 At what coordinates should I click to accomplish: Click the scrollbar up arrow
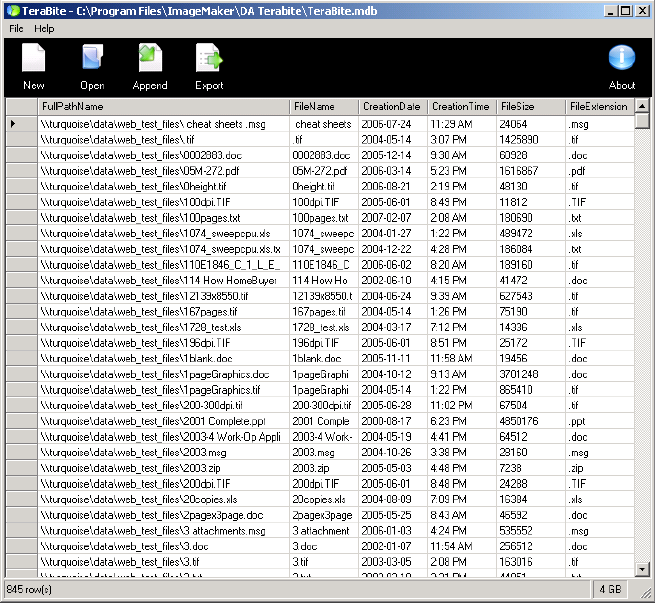click(x=642, y=107)
